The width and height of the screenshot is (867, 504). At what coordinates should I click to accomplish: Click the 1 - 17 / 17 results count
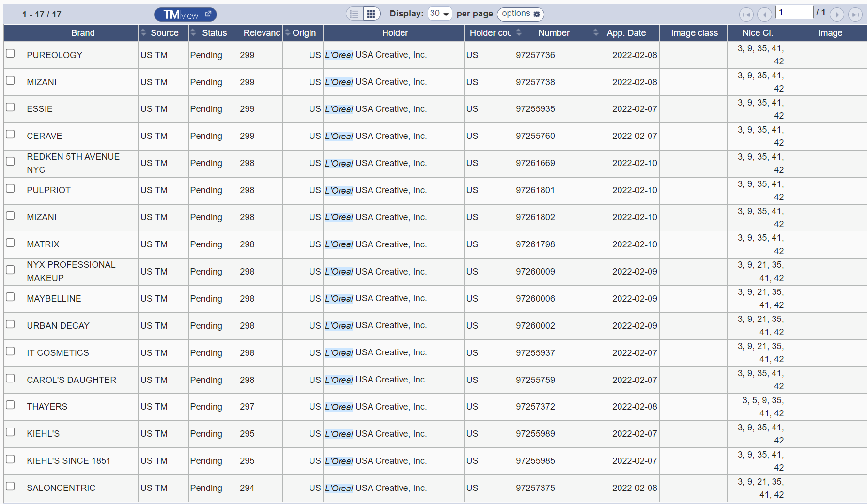click(42, 15)
